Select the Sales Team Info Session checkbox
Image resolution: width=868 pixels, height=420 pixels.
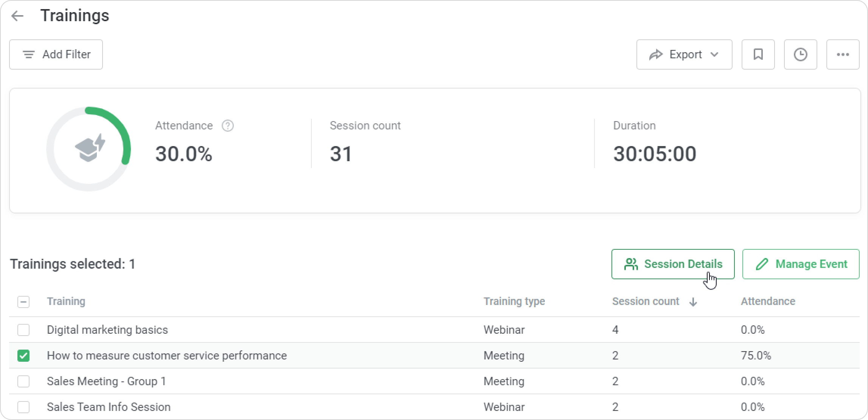coord(23,407)
